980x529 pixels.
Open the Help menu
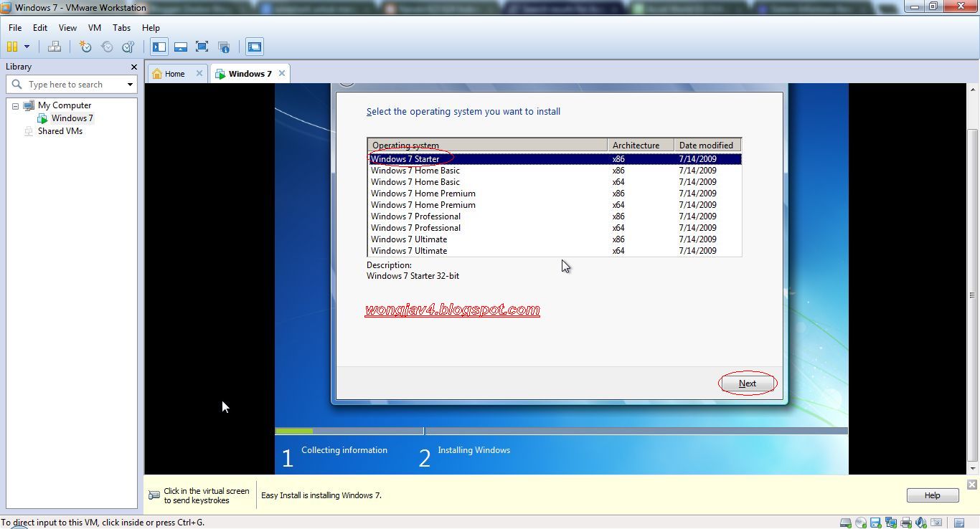tap(151, 28)
